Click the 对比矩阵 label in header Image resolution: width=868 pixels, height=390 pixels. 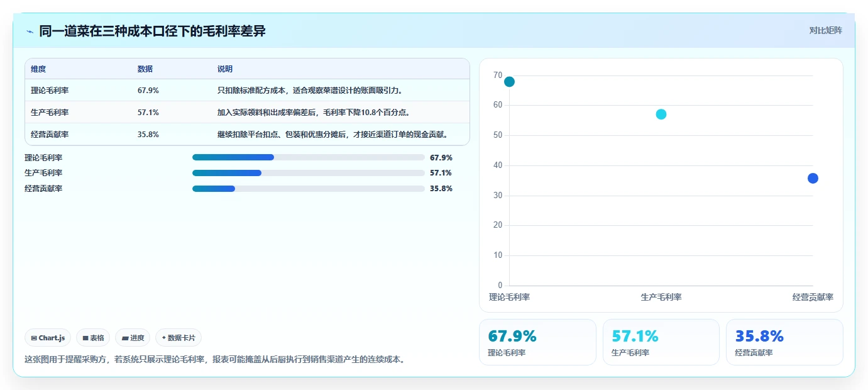pos(825,30)
